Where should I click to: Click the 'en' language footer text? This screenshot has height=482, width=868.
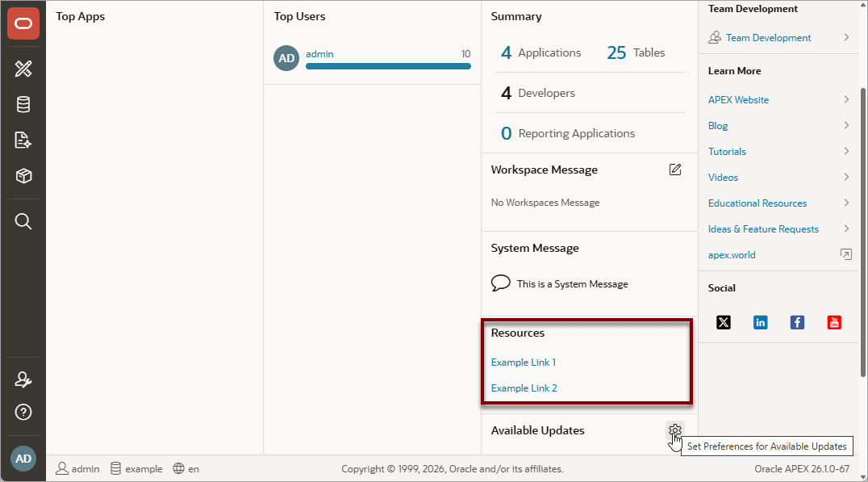coord(193,469)
